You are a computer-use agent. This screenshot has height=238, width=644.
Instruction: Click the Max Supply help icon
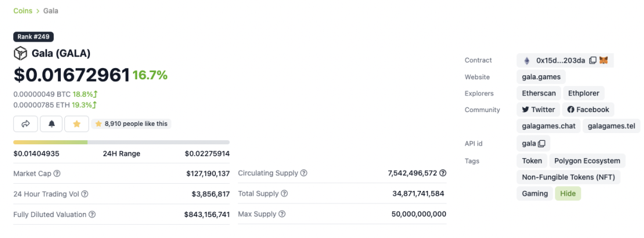coord(281,214)
